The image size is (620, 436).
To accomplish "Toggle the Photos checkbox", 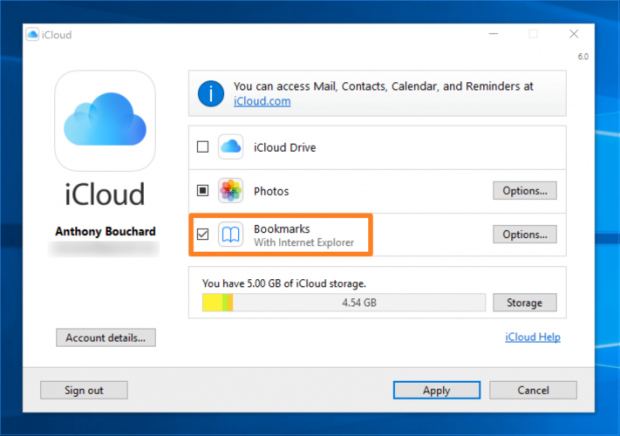I will coord(203,190).
